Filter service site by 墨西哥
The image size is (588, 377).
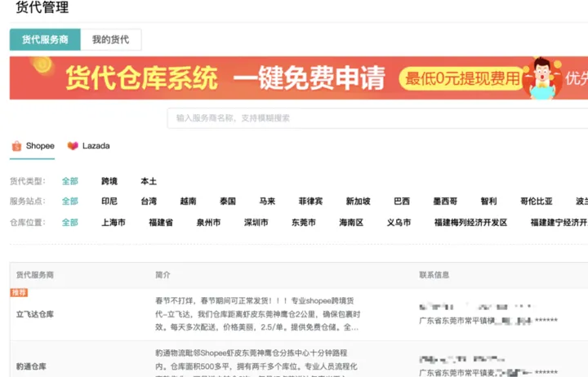(x=445, y=202)
